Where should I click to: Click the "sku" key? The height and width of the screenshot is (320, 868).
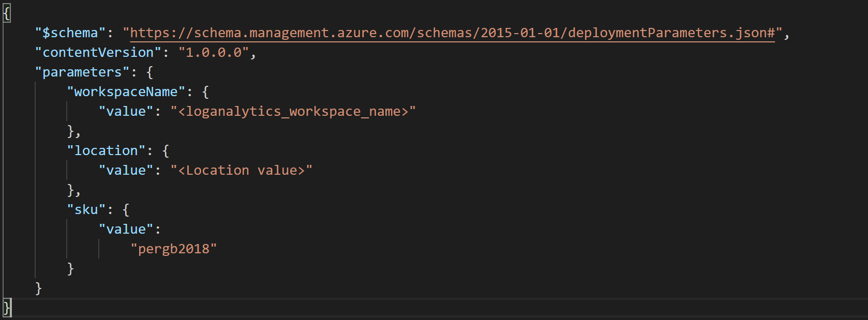(x=86, y=210)
